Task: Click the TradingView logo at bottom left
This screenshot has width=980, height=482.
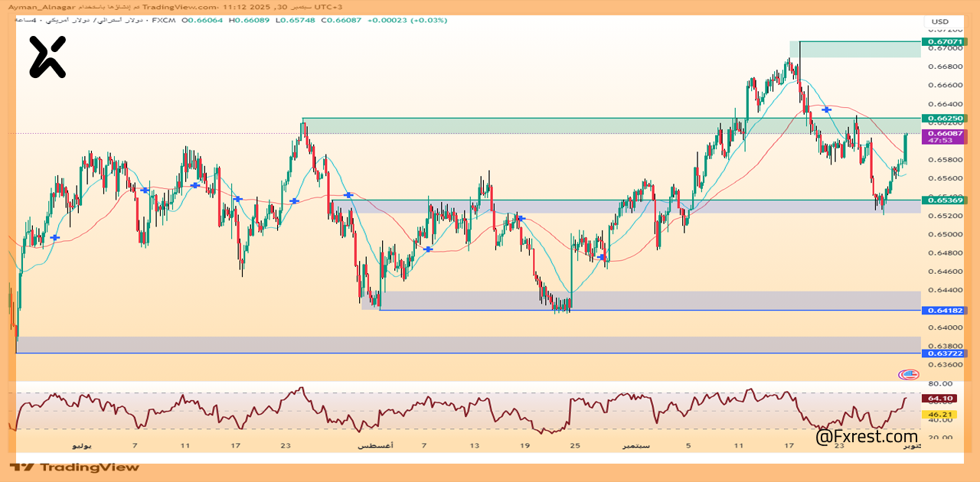Action: pos(75,467)
